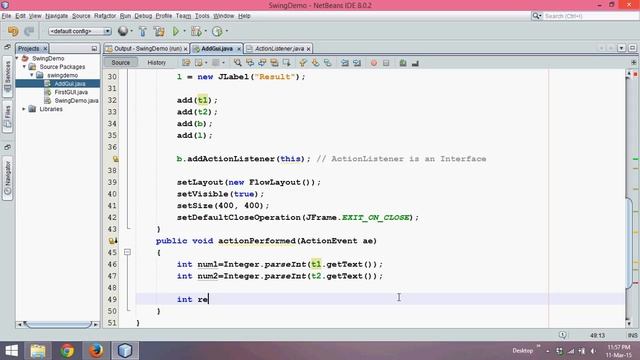This screenshot has width=640, height=360.
Task: Select SwingDemo.java in project tree
Action: (76, 100)
